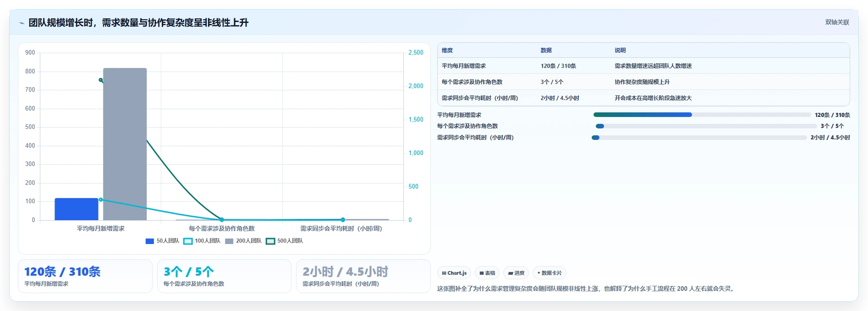
Task: Select the Chart.js chip
Action: [x=454, y=273]
